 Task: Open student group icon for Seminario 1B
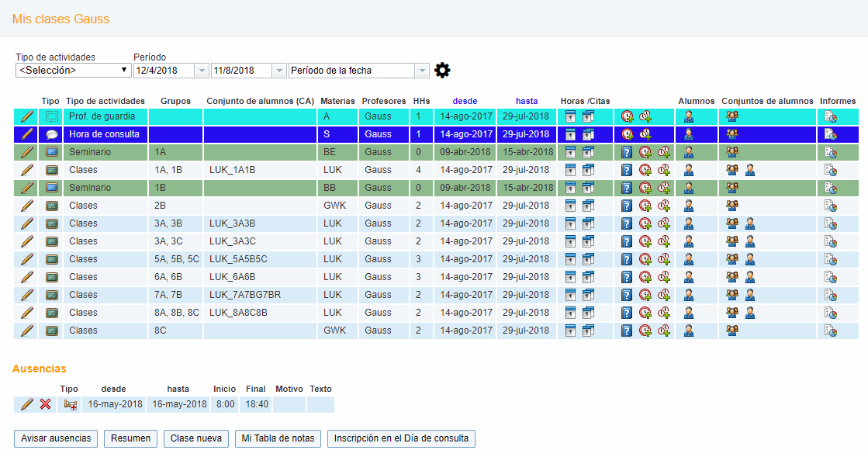click(x=731, y=188)
